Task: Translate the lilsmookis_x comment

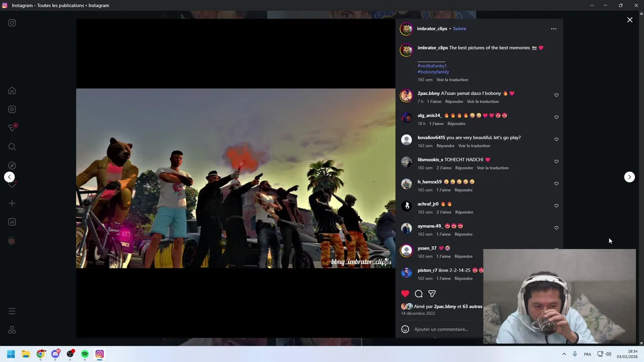Action: [493, 168]
